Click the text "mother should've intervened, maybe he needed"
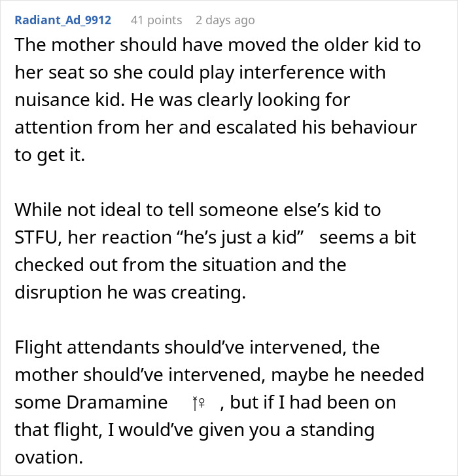Image resolution: width=458 pixels, height=476 pixels. click(219, 375)
